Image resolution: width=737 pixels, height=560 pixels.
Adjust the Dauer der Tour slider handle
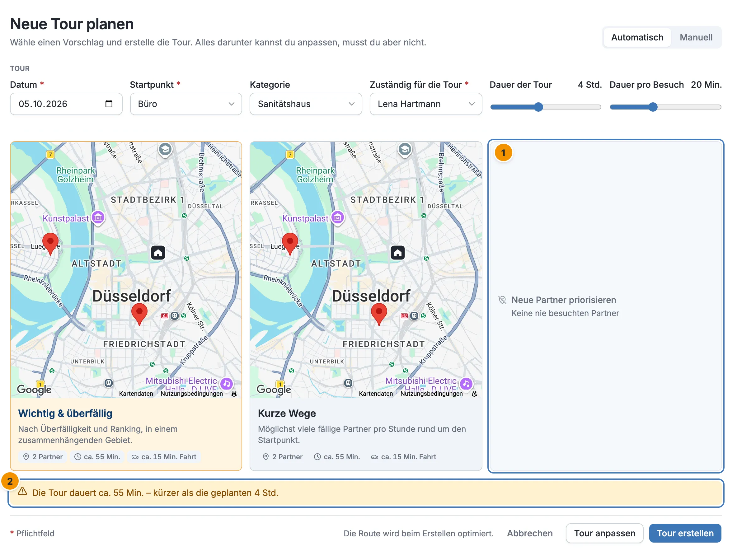click(538, 107)
